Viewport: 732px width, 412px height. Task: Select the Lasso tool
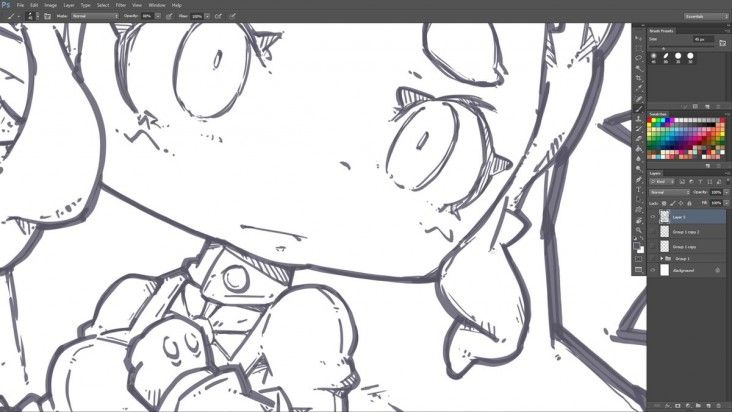pos(638,58)
